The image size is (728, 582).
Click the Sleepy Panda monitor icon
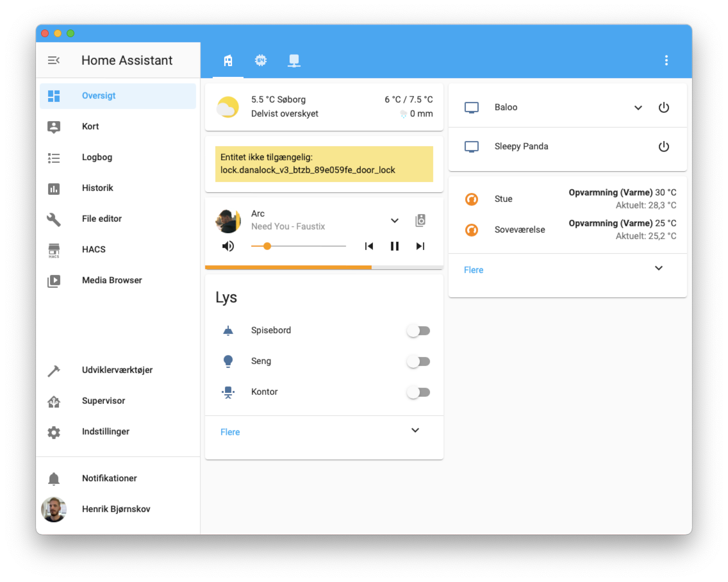point(471,147)
